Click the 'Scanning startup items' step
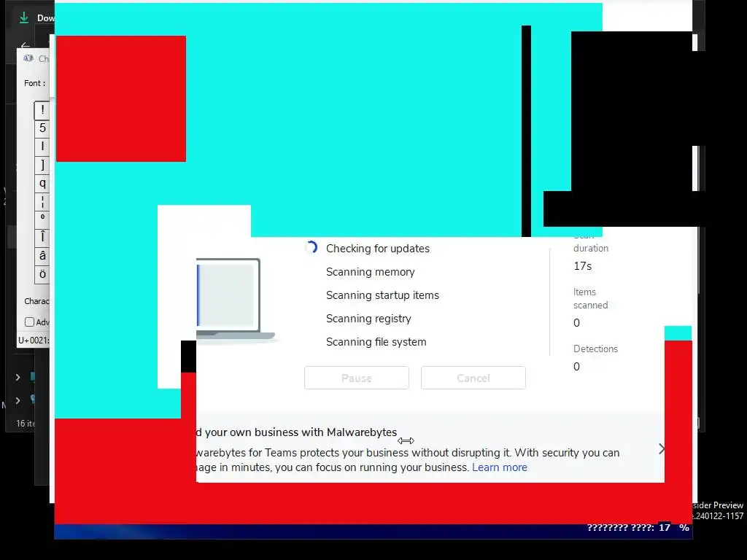The width and height of the screenshot is (747, 560). point(382,295)
